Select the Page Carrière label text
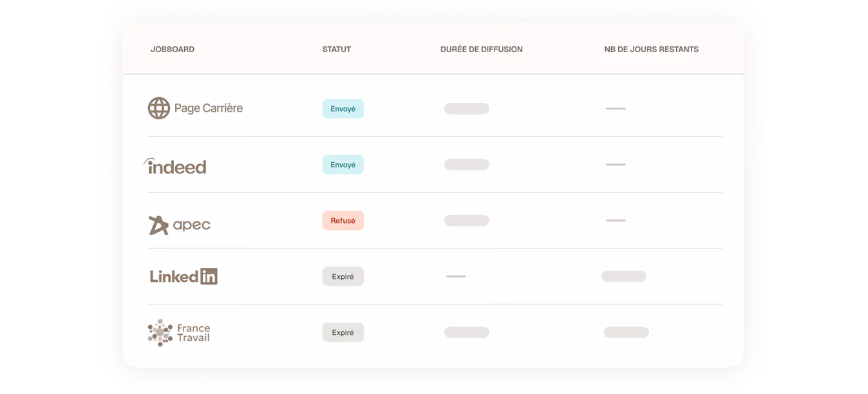The image size is (868, 394). 209,108
